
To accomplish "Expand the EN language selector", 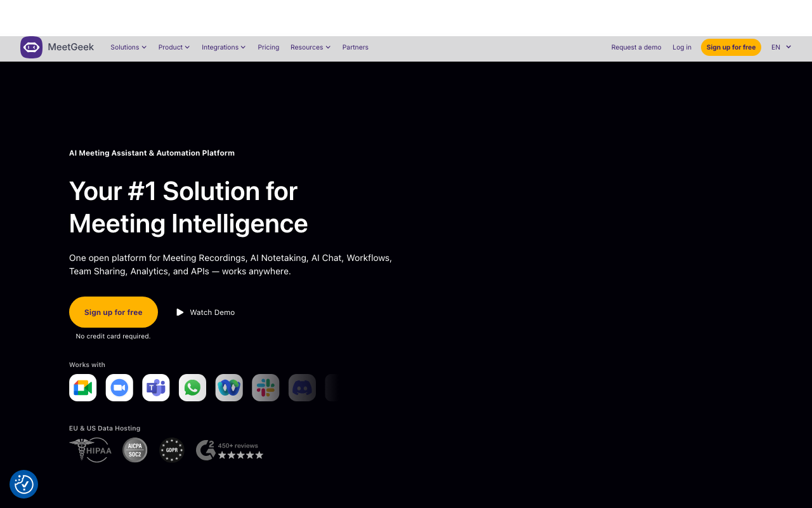I will click(780, 47).
